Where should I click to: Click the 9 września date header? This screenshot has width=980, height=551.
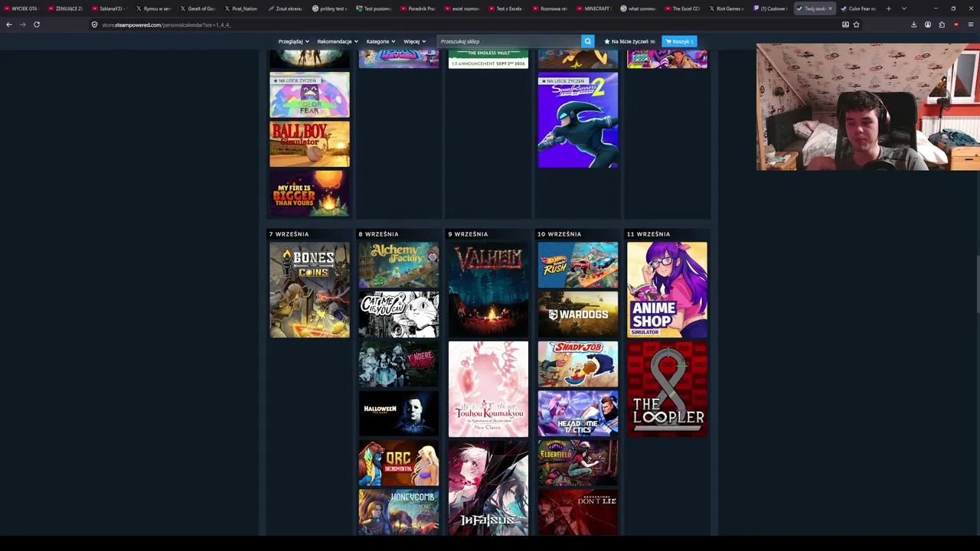[469, 234]
